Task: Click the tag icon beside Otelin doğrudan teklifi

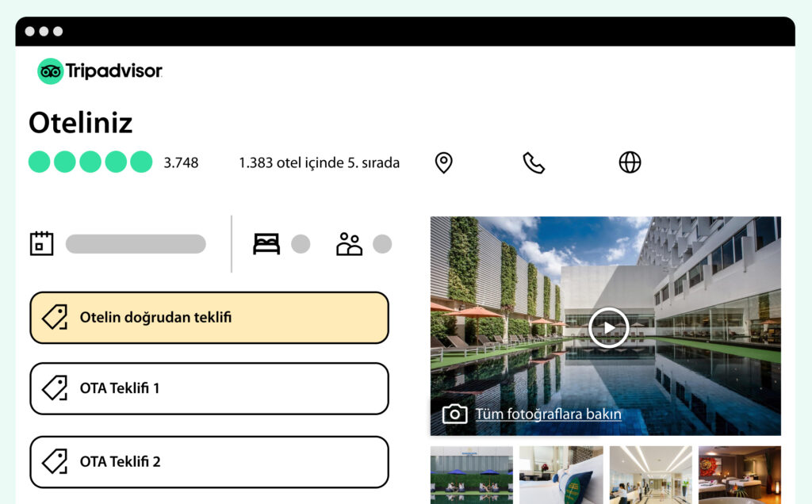Action: tap(55, 317)
